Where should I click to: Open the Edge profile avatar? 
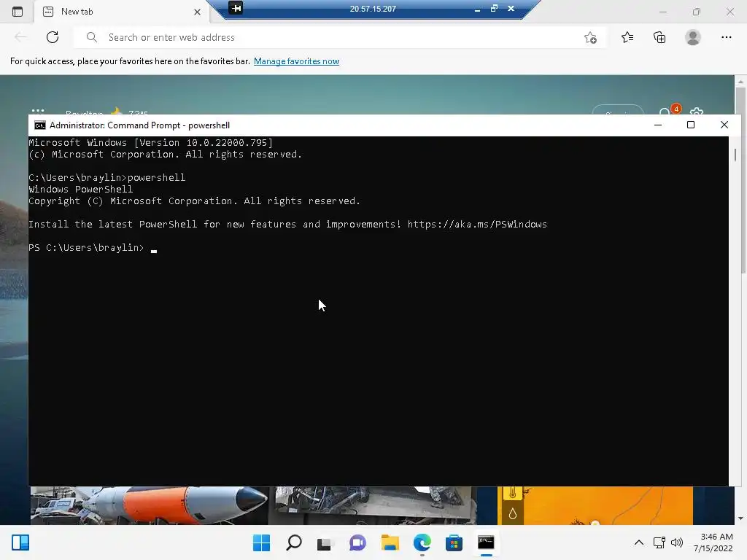[x=693, y=37]
